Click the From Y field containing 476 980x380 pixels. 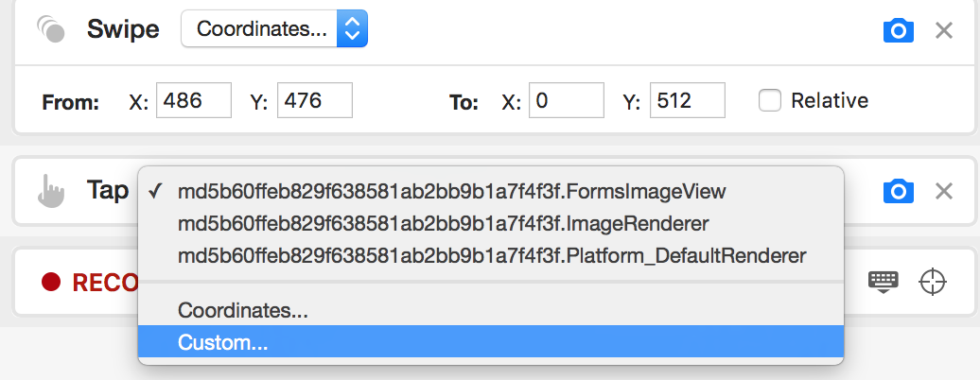[315, 100]
